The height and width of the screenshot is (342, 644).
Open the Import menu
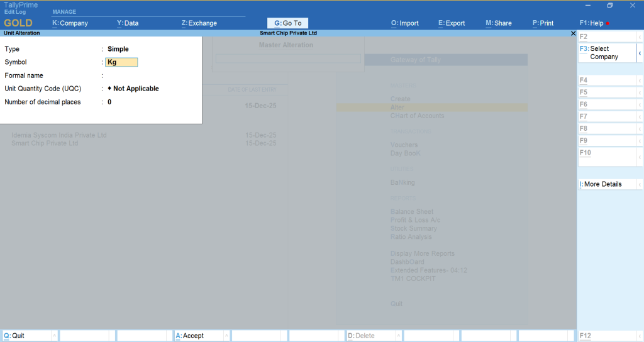[405, 23]
